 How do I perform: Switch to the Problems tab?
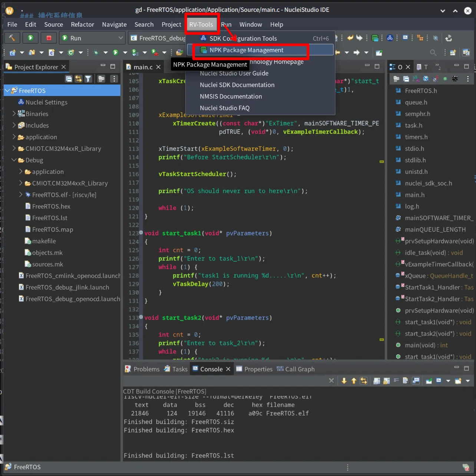point(146,369)
